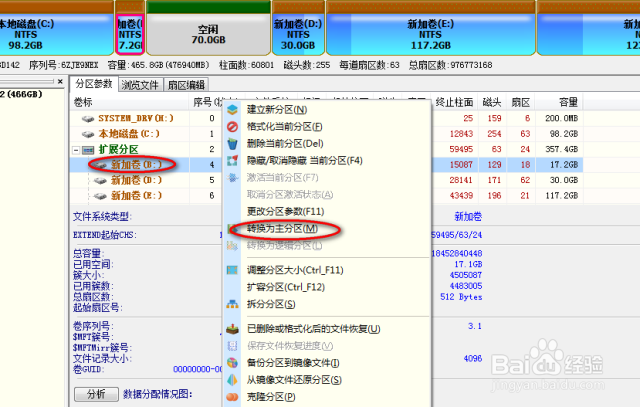Click the trash bin delete partition icon

point(232,144)
